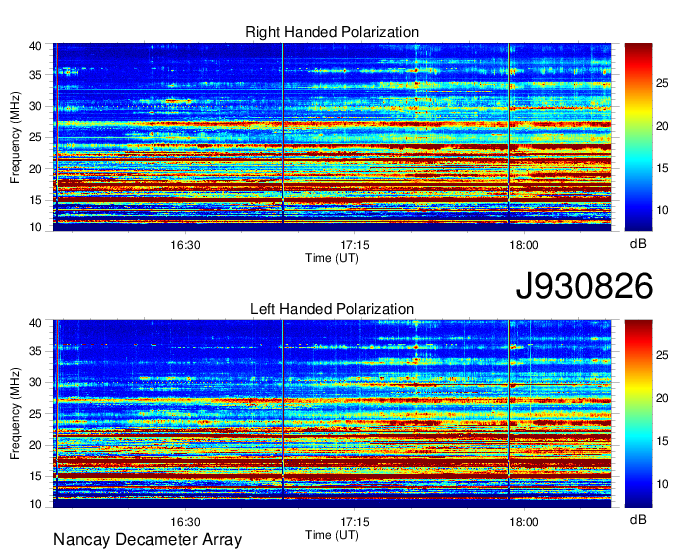This screenshot has width=680, height=552.
Task: Click the Left Handed Polarization title
Action: pyautogui.click(x=332, y=309)
